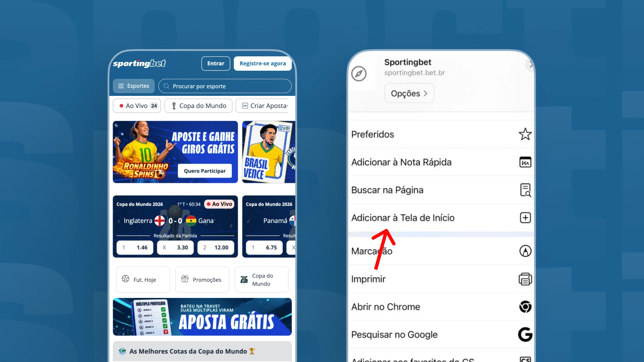Screen dimensions: 644x362
Task: Click the Entrar login button
Action: pyautogui.click(x=216, y=63)
